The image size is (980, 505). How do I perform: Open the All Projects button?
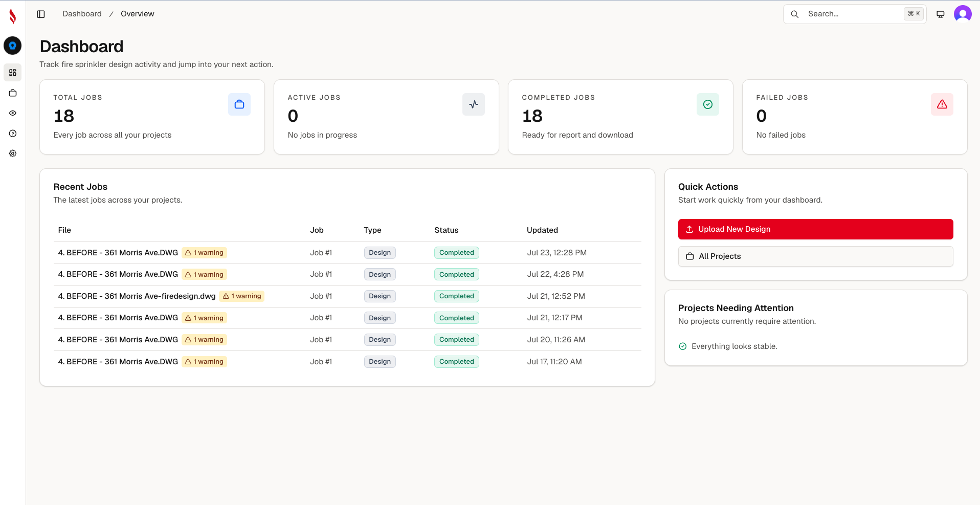click(x=815, y=256)
